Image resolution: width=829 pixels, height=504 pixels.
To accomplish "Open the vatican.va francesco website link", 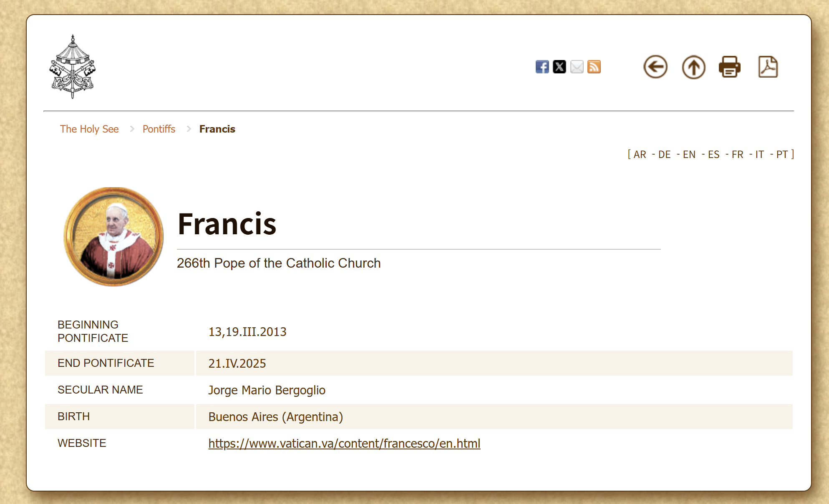I will (x=344, y=444).
